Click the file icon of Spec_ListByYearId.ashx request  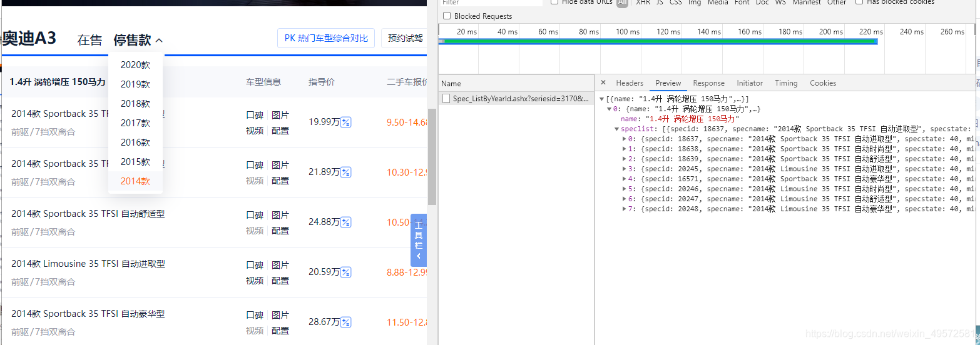click(x=446, y=99)
